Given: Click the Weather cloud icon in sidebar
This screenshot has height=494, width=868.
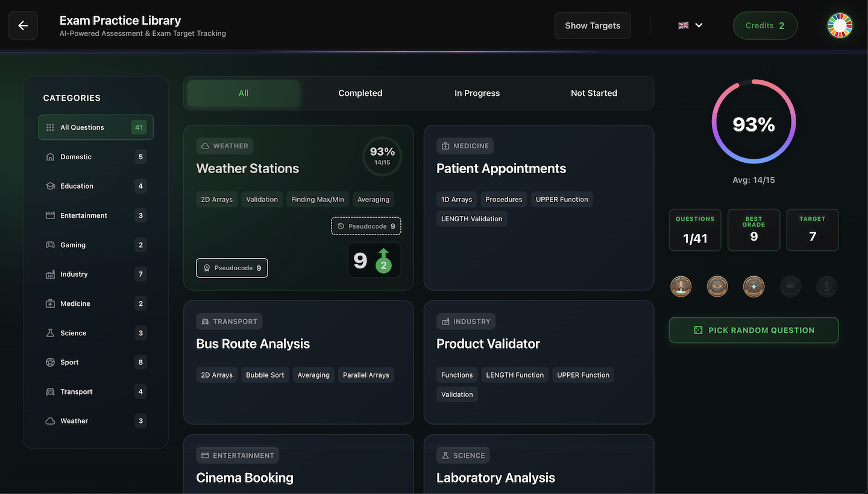Looking at the screenshot, I should (50, 420).
